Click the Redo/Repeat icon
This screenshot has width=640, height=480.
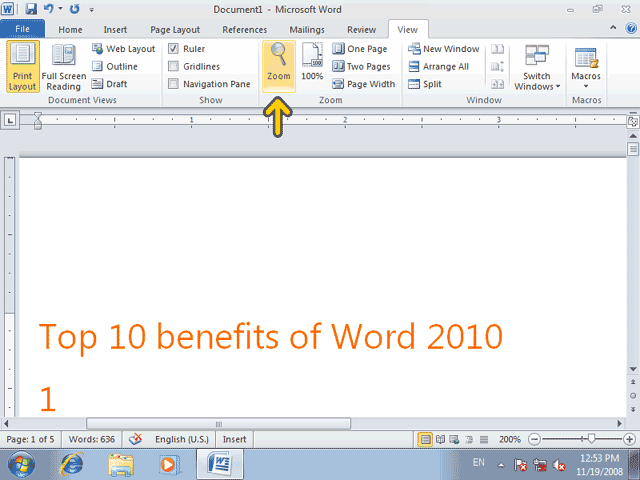click(74, 9)
